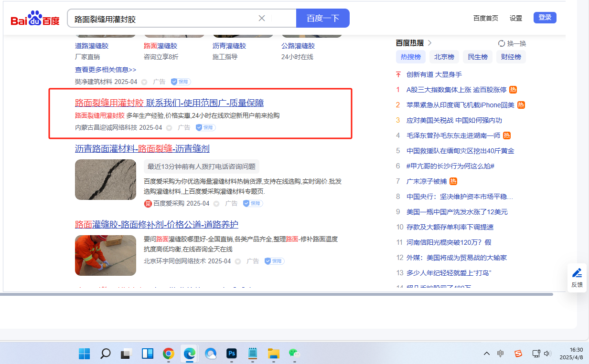Toggle the 中 input language indicator

point(500,354)
